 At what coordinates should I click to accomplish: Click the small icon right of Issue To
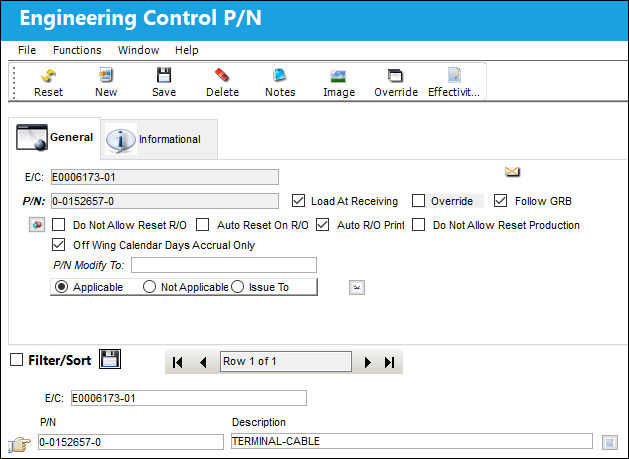click(357, 287)
